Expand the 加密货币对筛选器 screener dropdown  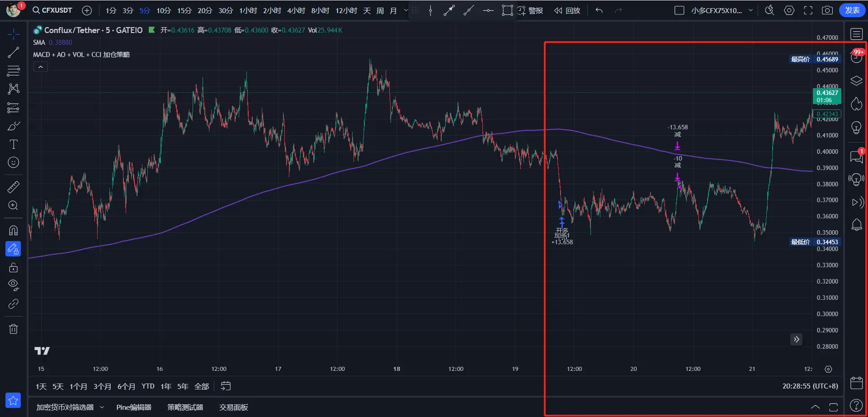click(x=102, y=408)
